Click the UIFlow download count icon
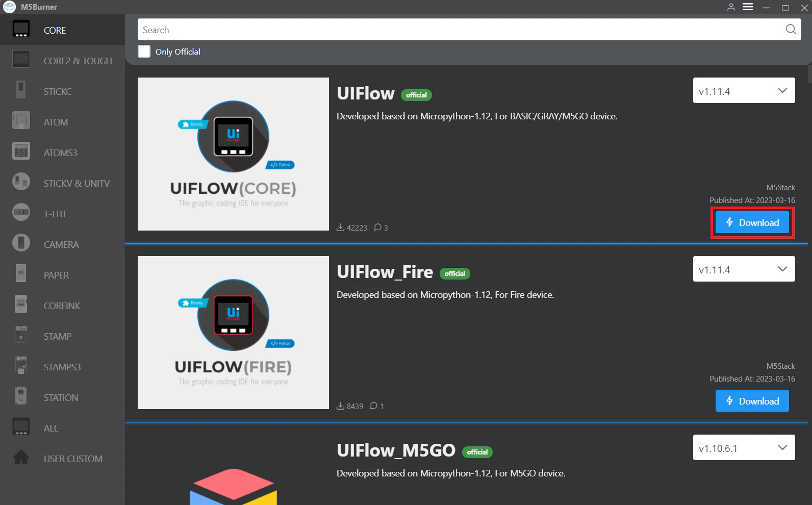This screenshot has width=812, height=505. click(x=340, y=228)
